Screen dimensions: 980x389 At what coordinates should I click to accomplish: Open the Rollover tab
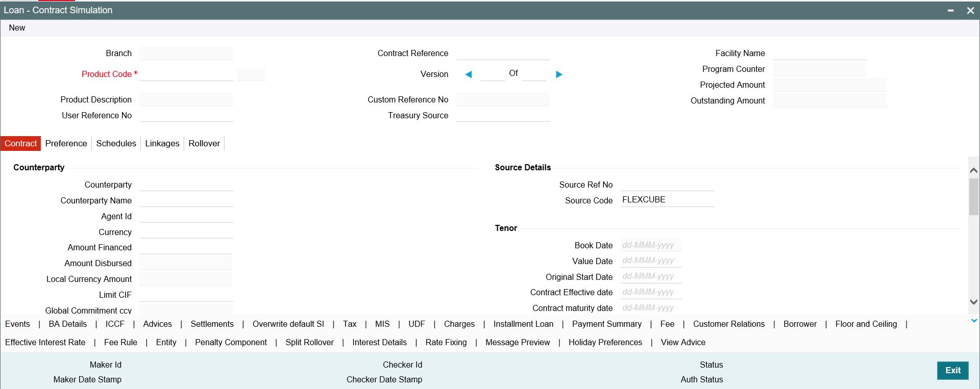pyautogui.click(x=204, y=143)
